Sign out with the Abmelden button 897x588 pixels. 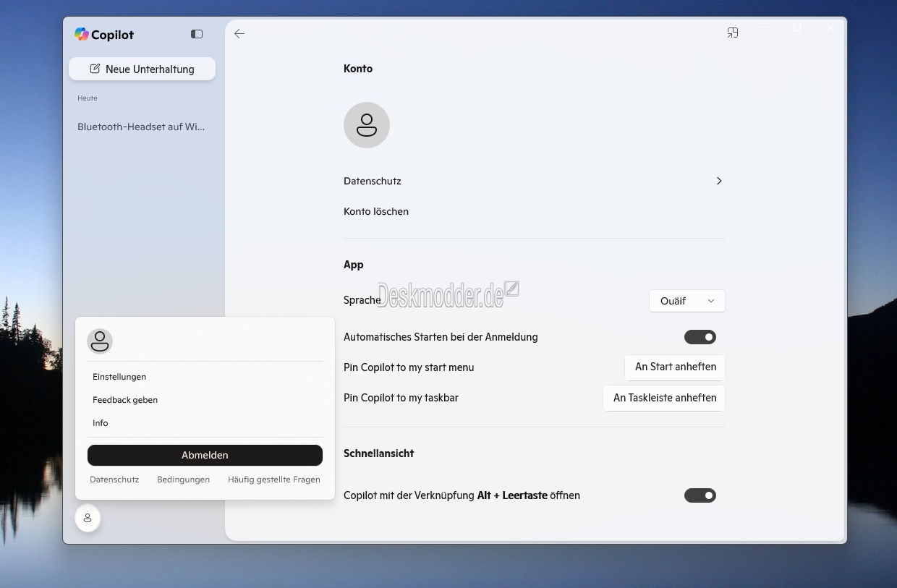(205, 455)
